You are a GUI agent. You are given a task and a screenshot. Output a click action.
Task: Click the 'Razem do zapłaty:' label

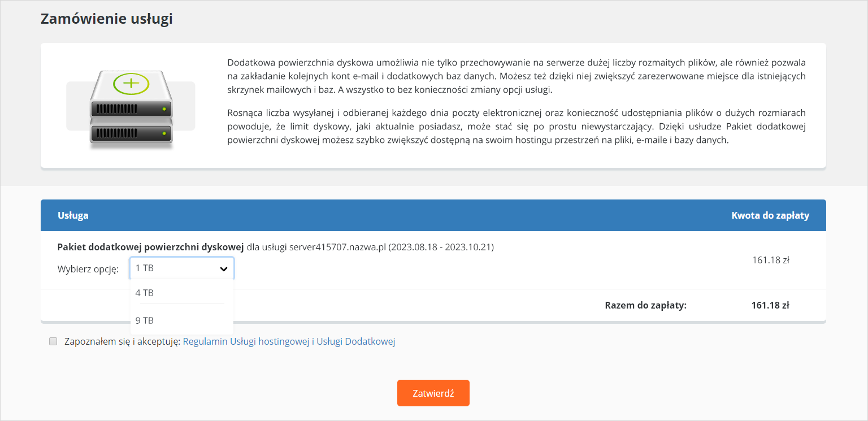pos(645,306)
